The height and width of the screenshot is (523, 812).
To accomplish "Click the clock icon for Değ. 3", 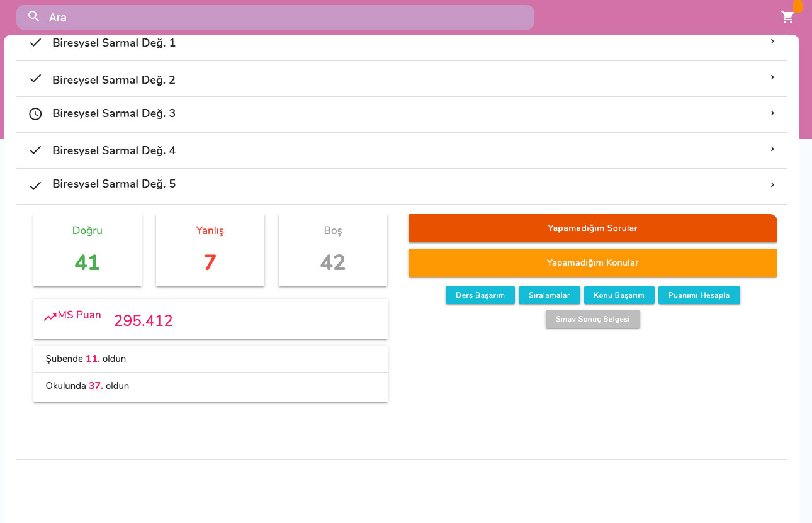I will pos(36,114).
